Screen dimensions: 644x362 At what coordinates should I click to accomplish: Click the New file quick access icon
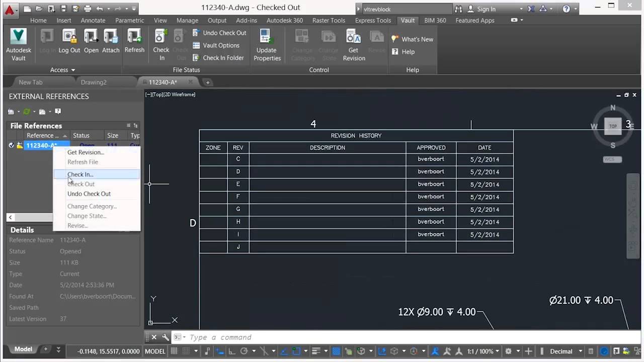point(28,9)
